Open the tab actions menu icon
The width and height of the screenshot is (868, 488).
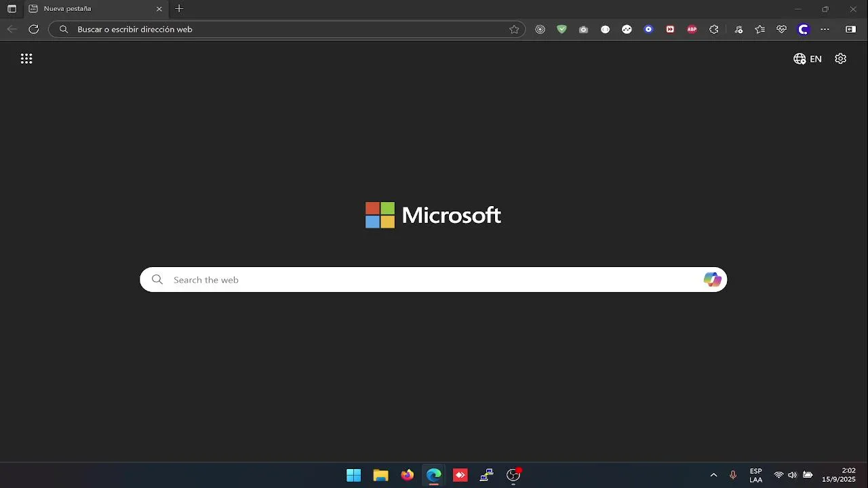coord(12,9)
